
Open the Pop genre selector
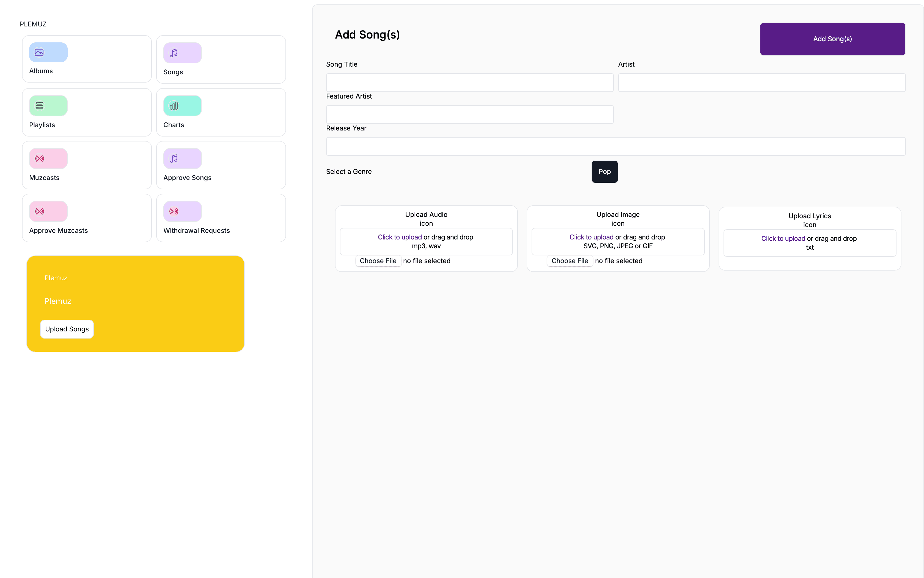pos(604,172)
